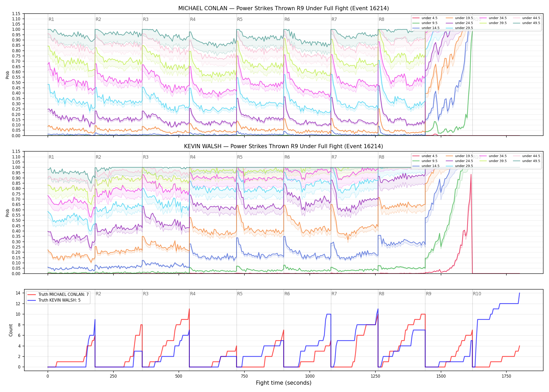Select R3 round marker in Walsh chart
Screen dimensions: 549x392
tap(146, 157)
